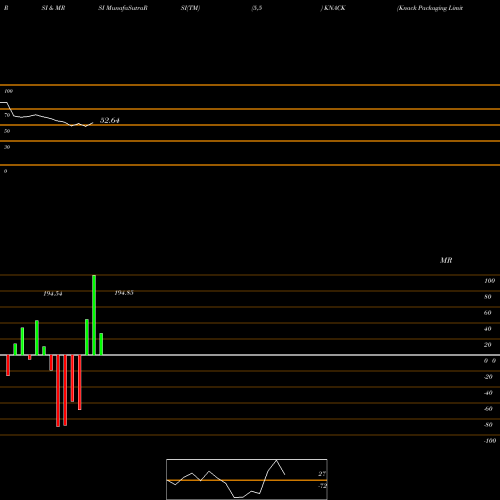Click the longest red MR bar
This screenshot has width=500, height=500.
coord(58,391)
